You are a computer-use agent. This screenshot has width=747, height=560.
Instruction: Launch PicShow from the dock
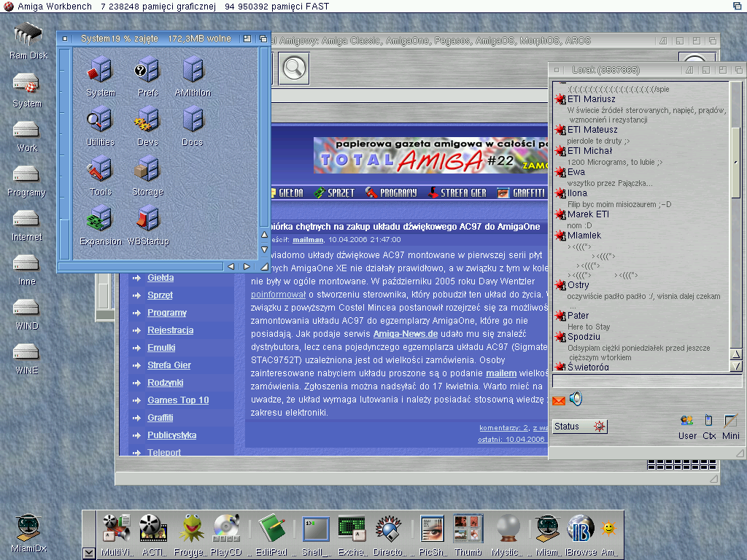point(432,534)
